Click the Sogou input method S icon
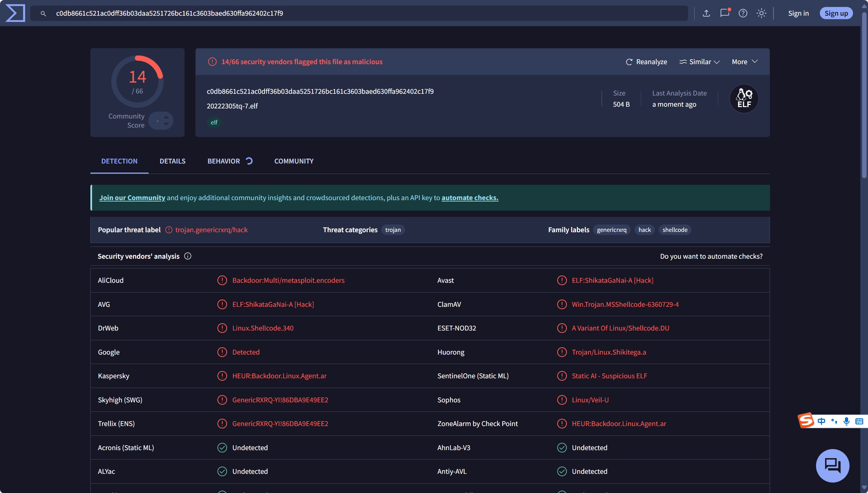Viewport: 868px width, 493px height. point(806,420)
